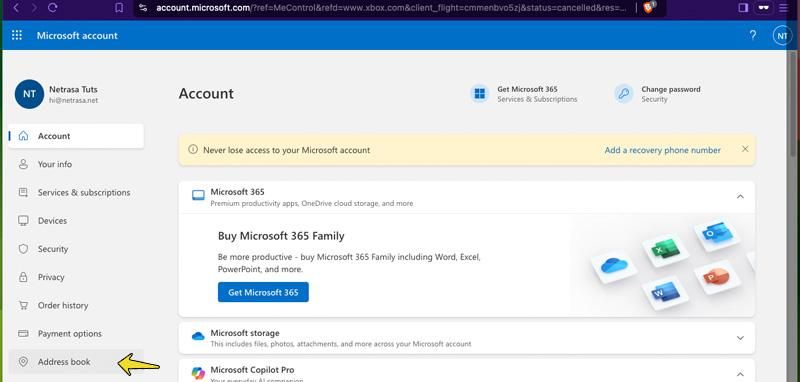Click the Change password key icon
This screenshot has height=382, width=800.
tap(623, 94)
